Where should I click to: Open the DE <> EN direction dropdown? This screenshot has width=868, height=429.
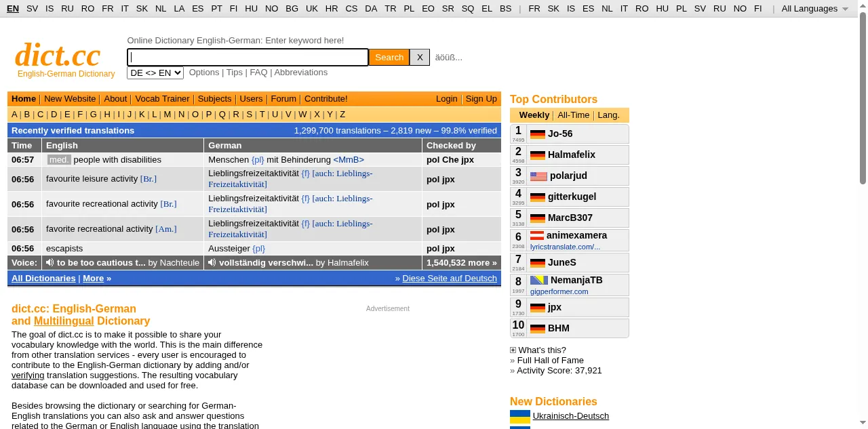(x=155, y=73)
